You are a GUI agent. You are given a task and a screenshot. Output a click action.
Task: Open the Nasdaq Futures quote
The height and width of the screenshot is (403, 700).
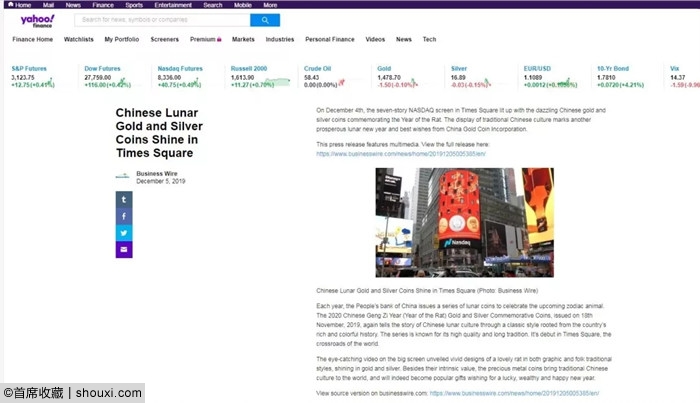[180, 69]
